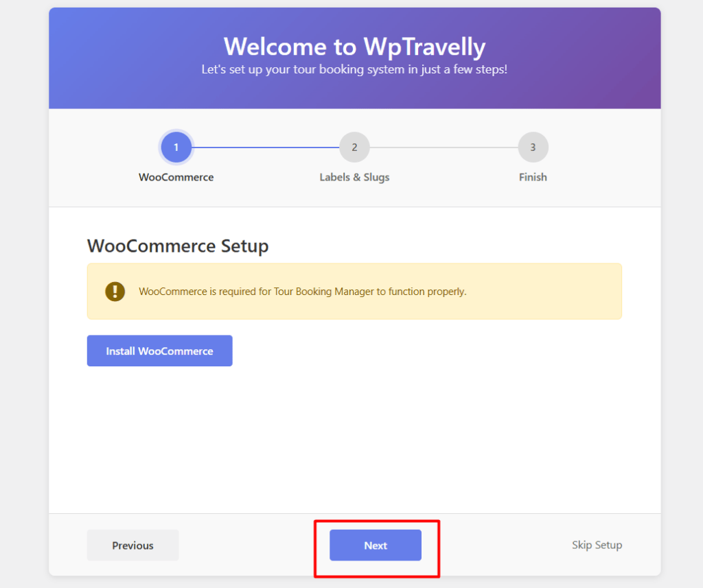Click the WooCommerce Setup section heading
The width and height of the screenshot is (703, 588).
[x=178, y=246]
